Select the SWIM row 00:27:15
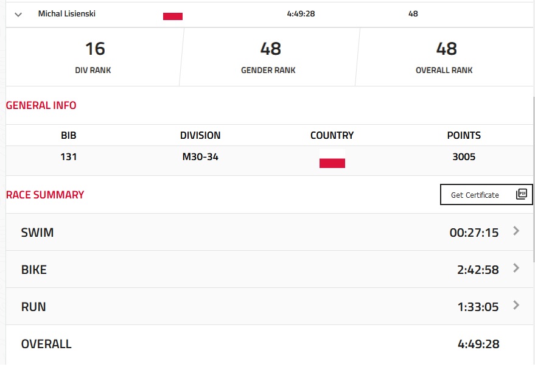 (x=270, y=233)
